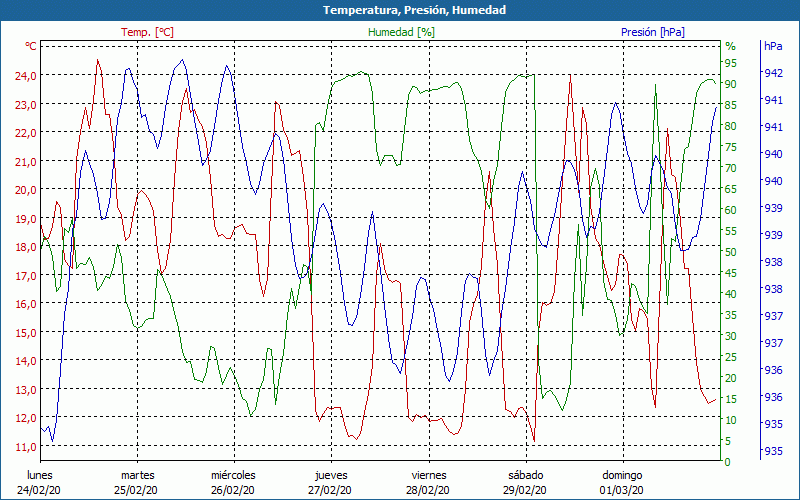The height and width of the screenshot is (500, 800).
Task: Click the '95' humidity axis value
Action: (x=731, y=63)
